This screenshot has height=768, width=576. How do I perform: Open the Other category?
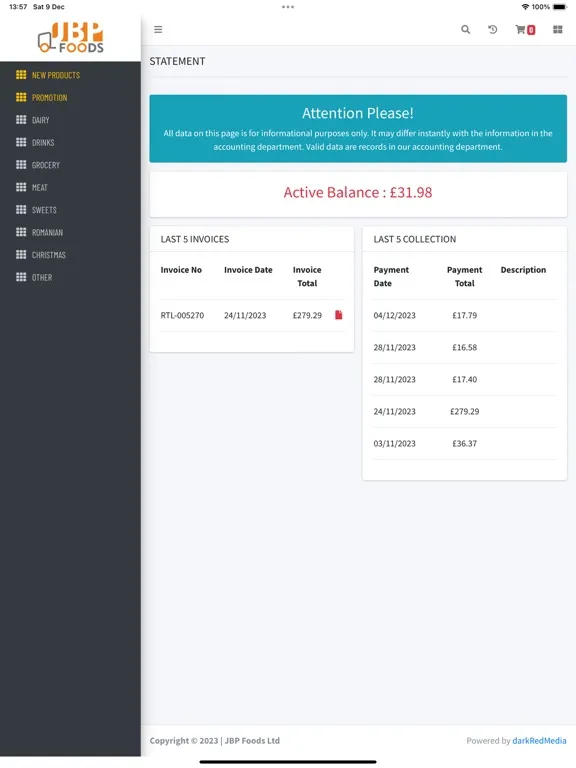point(42,278)
